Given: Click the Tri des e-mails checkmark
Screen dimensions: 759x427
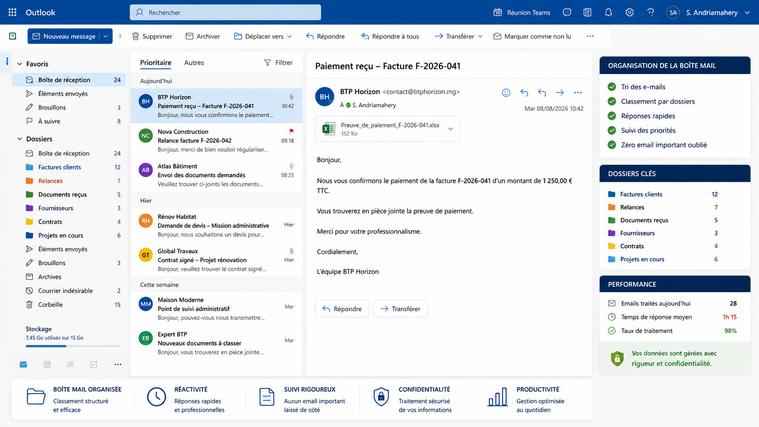Looking at the screenshot, I should tap(612, 87).
